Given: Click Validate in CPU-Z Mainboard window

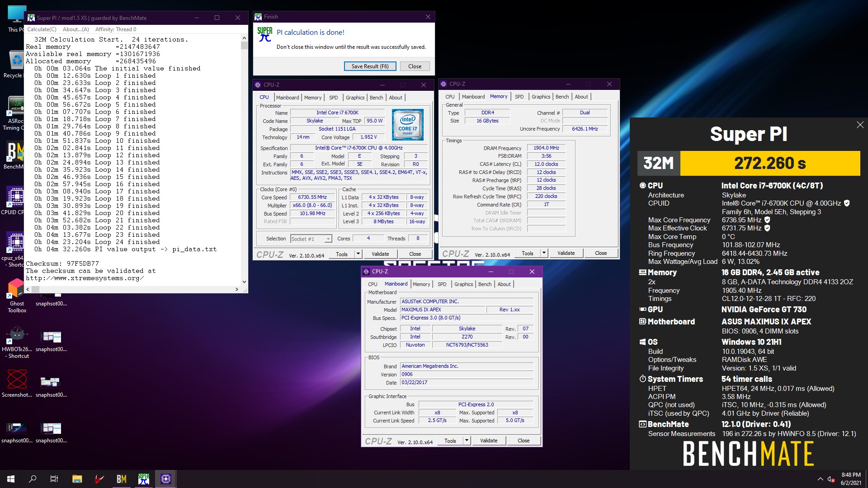Looking at the screenshot, I should pos(489,441).
